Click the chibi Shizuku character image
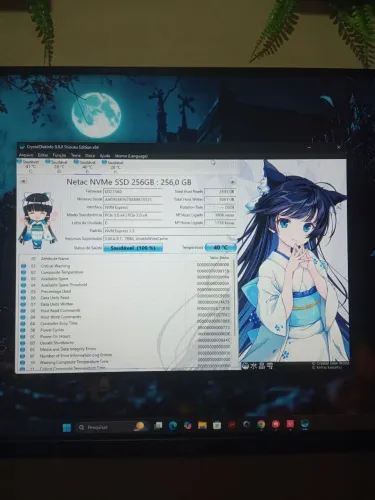The height and width of the screenshot is (500, 375). coord(36,220)
